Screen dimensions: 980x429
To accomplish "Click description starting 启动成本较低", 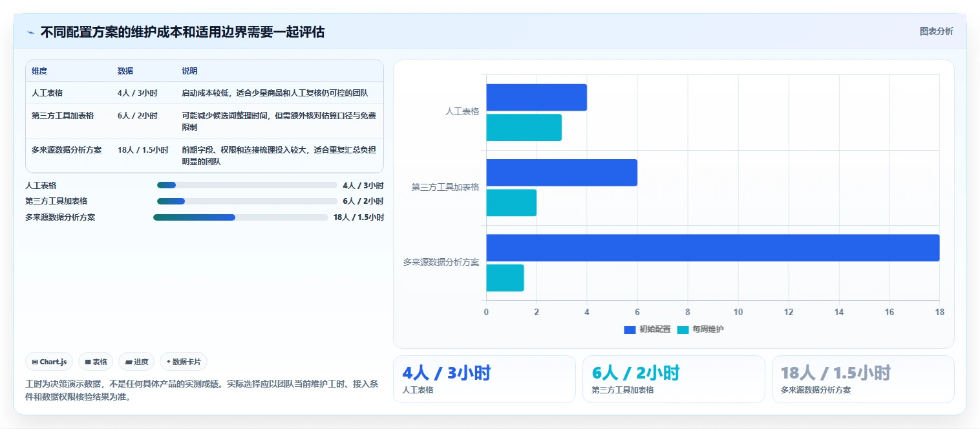I will 275,93.
